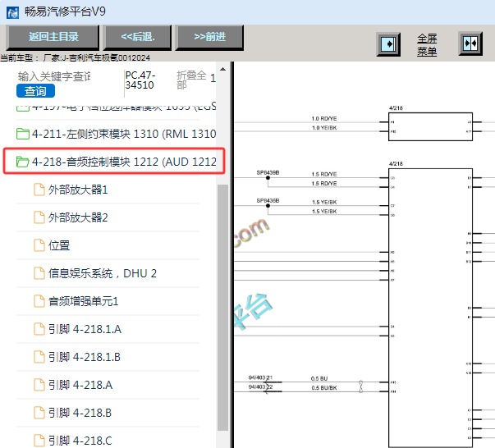Viewport: 495px width, 448px height.
Task: Click the double-arrow split panel icon
Action: coord(470,43)
